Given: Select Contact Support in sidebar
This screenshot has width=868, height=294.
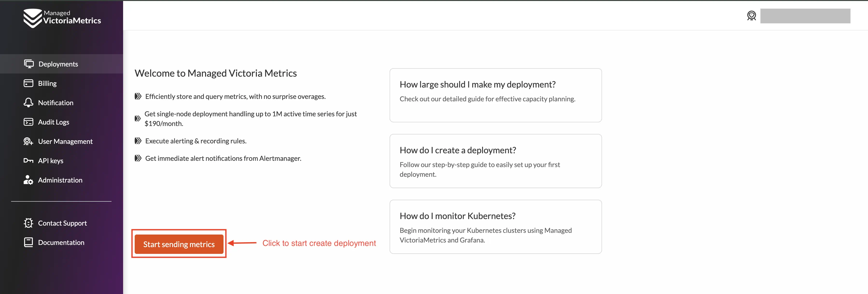Looking at the screenshot, I should click(x=61, y=223).
